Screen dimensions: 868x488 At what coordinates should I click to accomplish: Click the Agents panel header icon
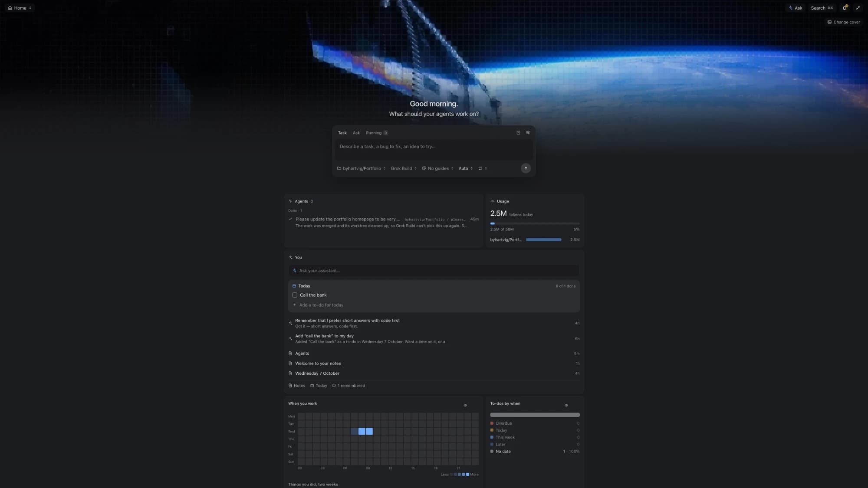[x=290, y=201]
